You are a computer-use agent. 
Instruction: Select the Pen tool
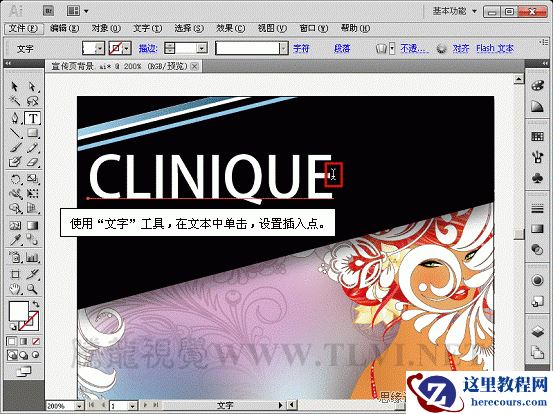coord(14,118)
